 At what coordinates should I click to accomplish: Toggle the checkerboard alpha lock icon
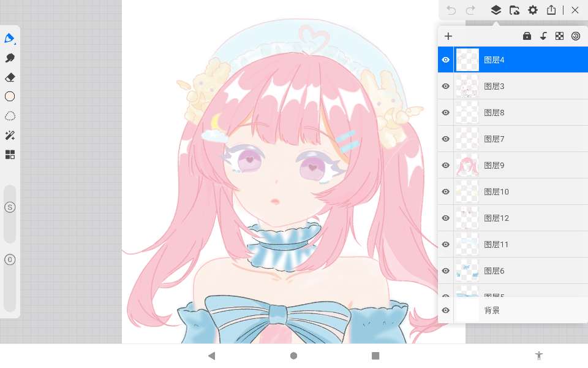click(x=559, y=36)
